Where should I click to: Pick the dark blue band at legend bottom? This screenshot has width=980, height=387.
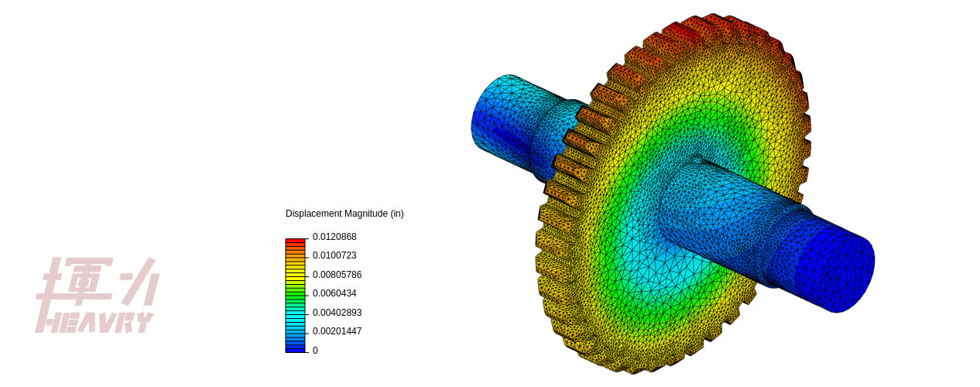coord(295,349)
